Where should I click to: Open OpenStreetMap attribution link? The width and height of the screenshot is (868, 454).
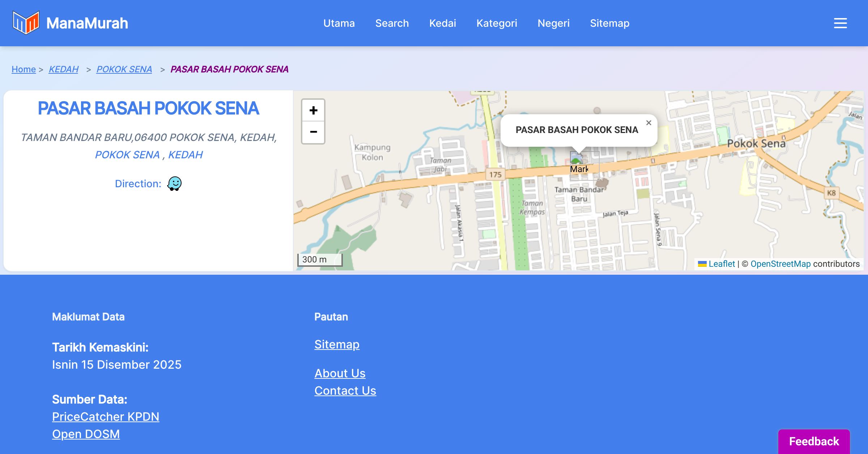point(780,264)
